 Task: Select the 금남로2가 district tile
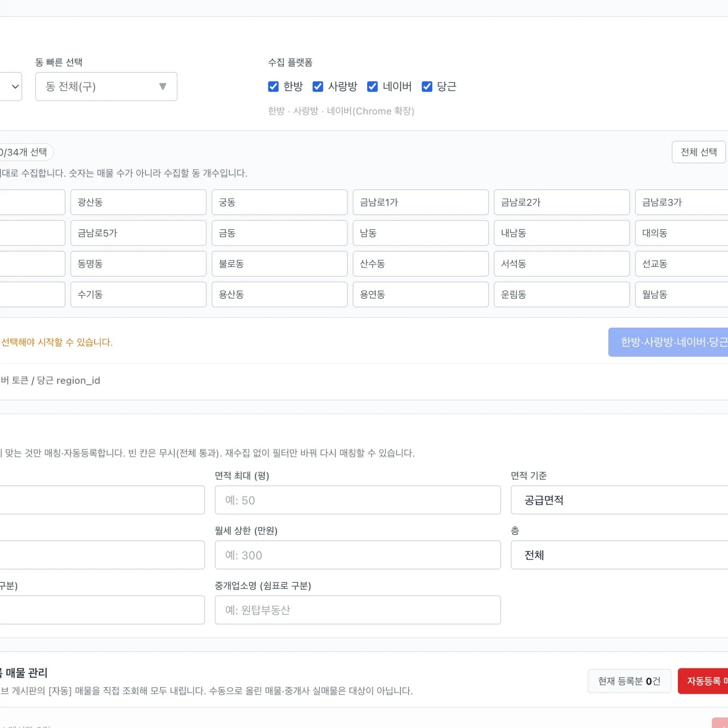click(561, 202)
